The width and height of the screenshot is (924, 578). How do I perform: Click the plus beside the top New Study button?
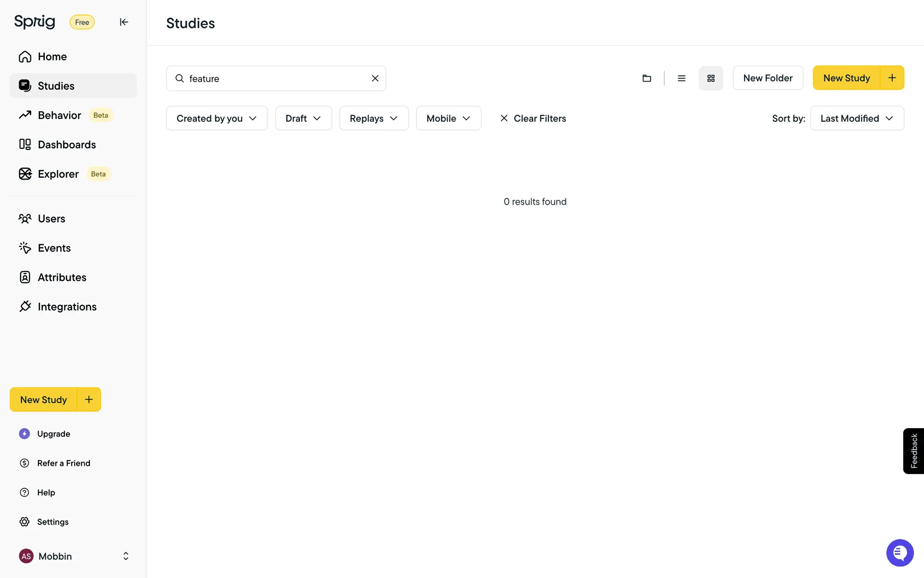892,78
